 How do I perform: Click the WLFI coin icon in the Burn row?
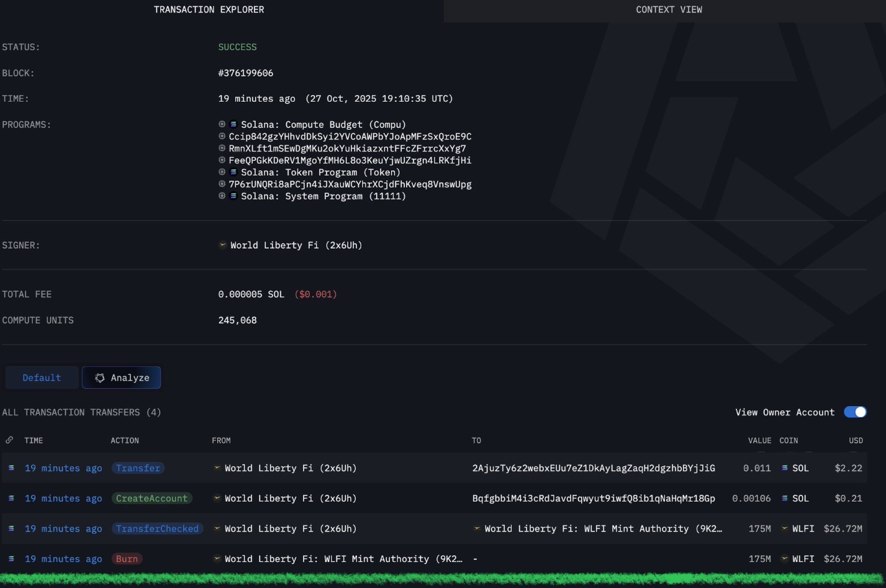tap(785, 559)
